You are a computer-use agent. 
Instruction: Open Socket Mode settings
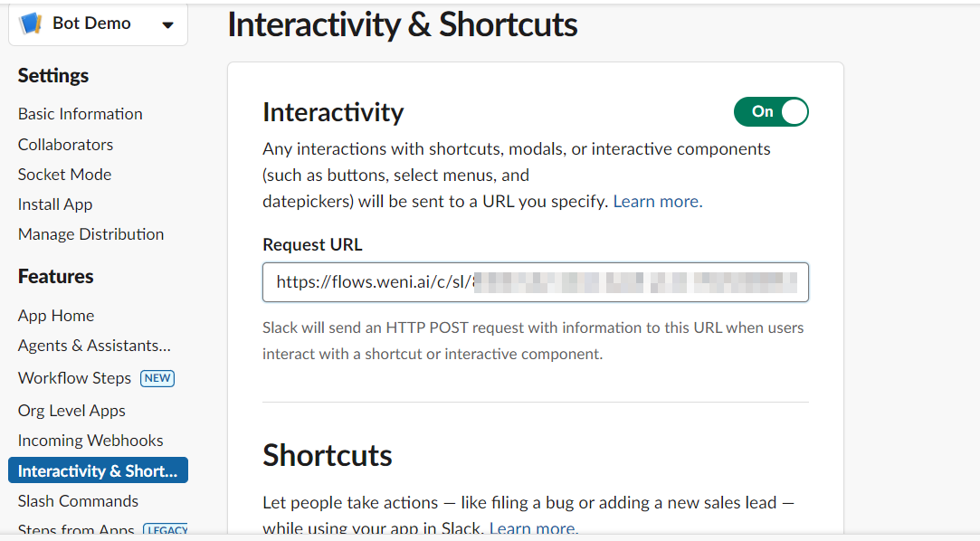(63, 174)
